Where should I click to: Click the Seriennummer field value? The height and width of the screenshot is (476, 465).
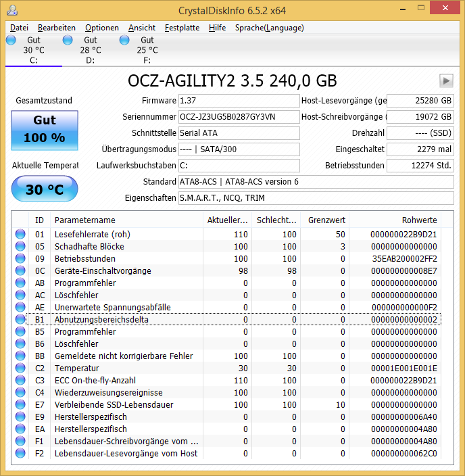point(239,117)
